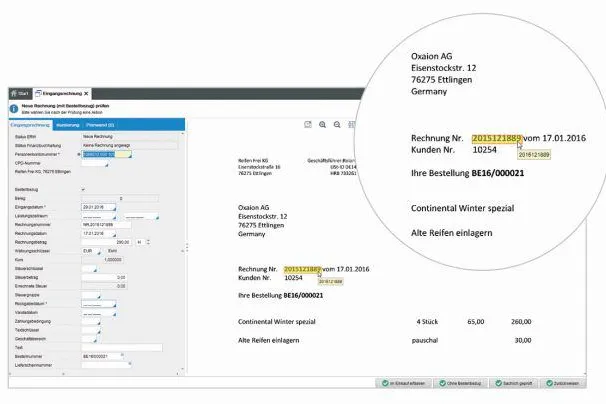Open the Geschäftsbereich lookup field
The width and height of the screenshot is (606, 404).
point(90,339)
